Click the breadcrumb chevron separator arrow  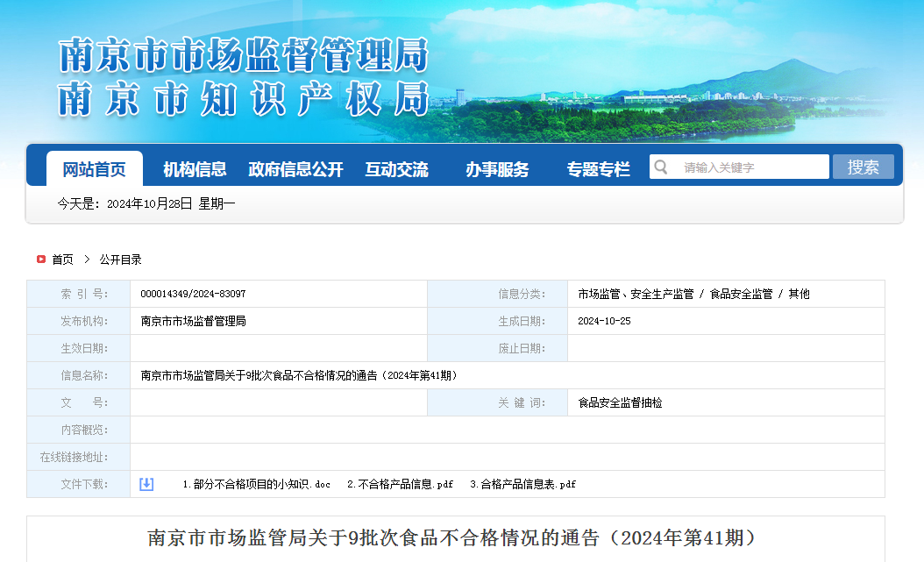(87, 260)
